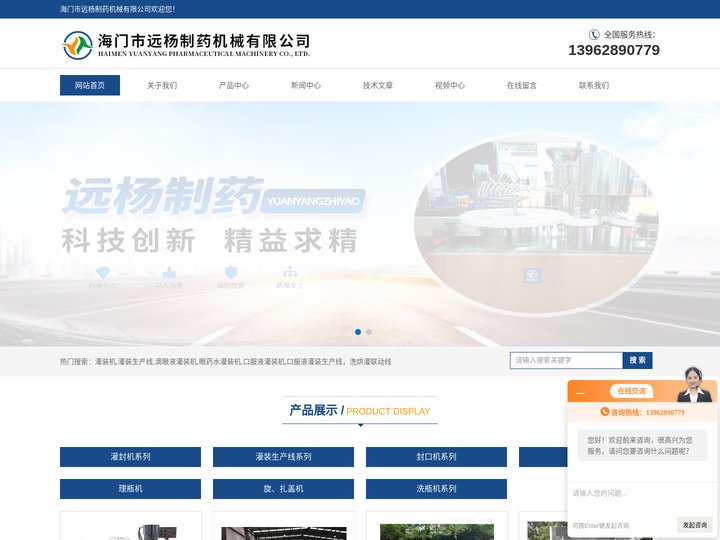Image resolution: width=720 pixels, height=540 pixels.
Task: Open the 关于我们 menu item
Action: [162, 85]
